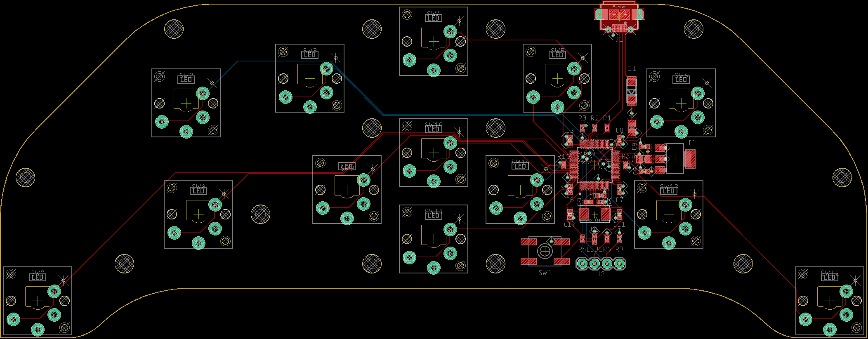Click the fuse footprint directly below D1

(632, 127)
